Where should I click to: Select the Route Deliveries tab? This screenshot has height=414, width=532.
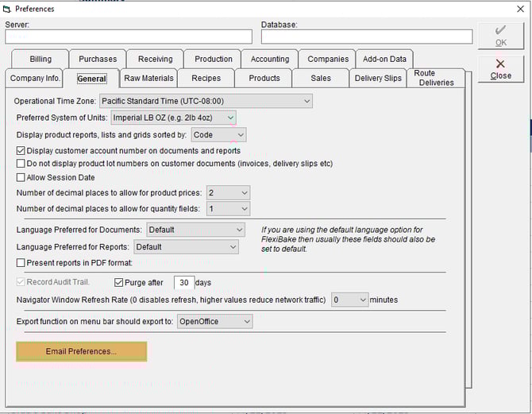click(x=436, y=78)
